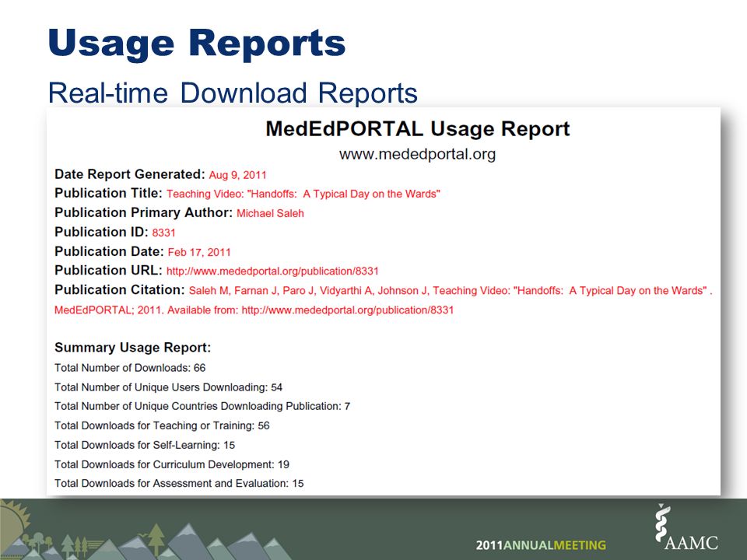Viewport: 747px width, 560px height.
Task: Click the publication title 'Teaching Video: Handoffs' text
Action: pos(303,194)
